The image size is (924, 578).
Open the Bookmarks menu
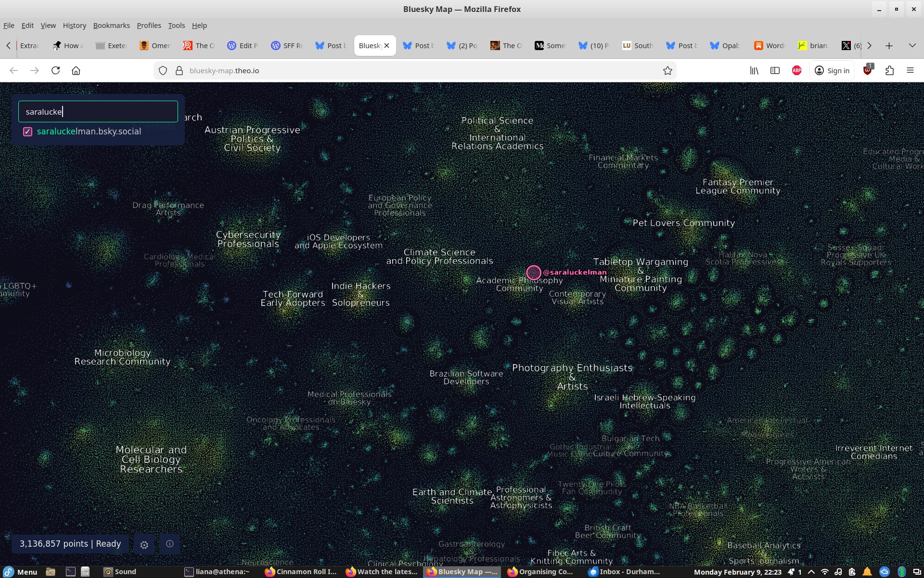pyautogui.click(x=111, y=25)
